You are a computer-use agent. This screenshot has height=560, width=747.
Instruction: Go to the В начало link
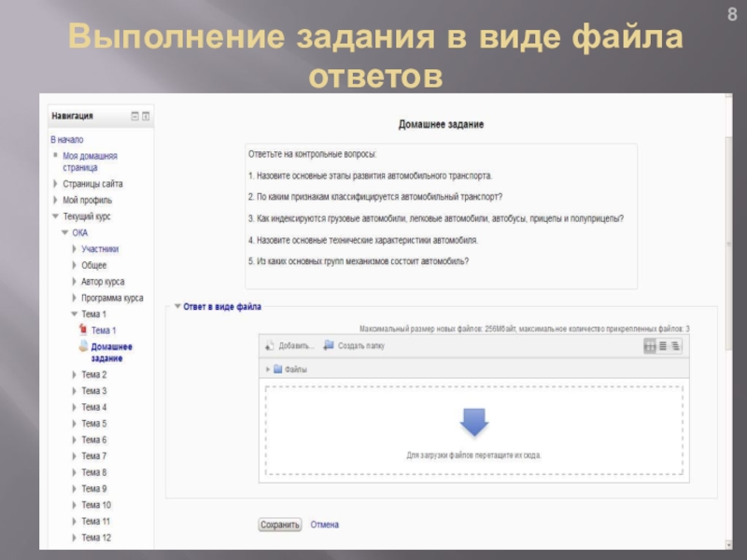(66, 139)
